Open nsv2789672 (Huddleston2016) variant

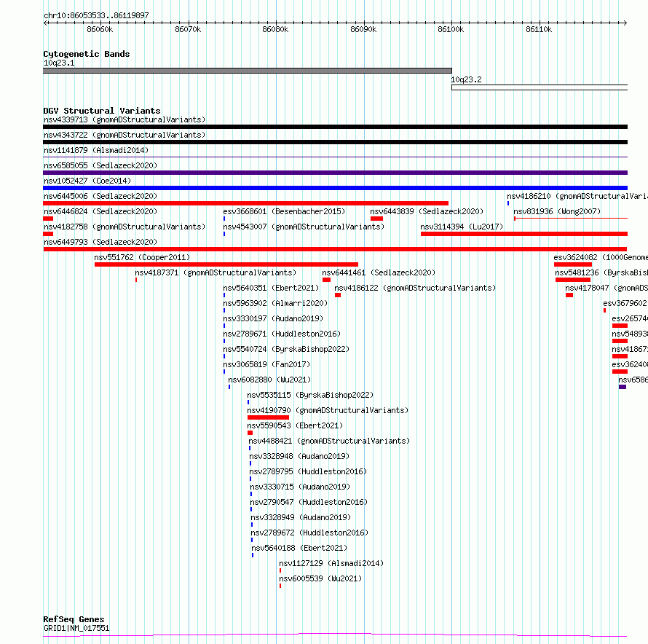pyautogui.click(x=309, y=533)
